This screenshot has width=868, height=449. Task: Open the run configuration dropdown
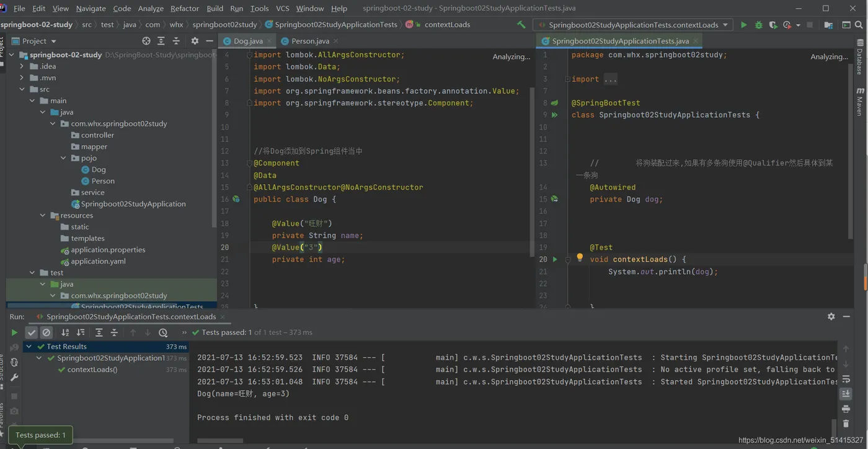(x=632, y=25)
